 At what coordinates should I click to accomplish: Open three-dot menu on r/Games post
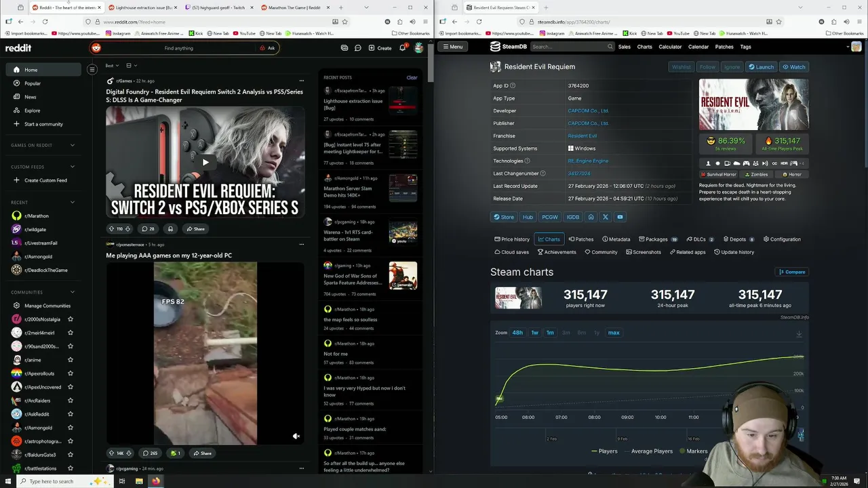[x=302, y=81]
